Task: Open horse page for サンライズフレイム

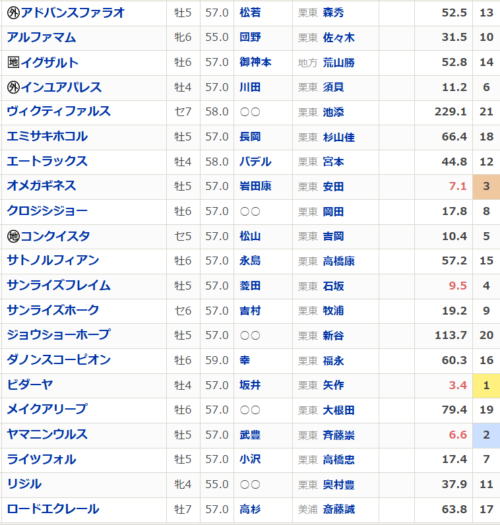Action: [59, 286]
